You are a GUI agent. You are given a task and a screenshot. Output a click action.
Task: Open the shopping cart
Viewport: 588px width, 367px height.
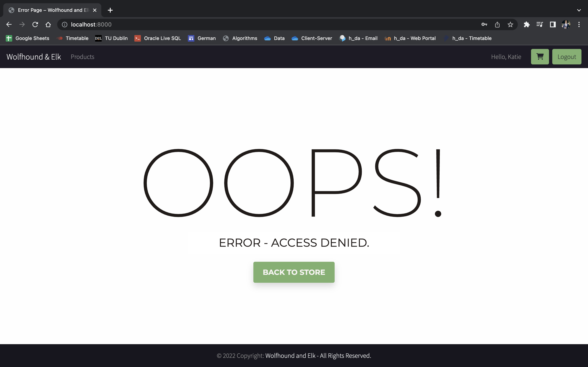540,56
